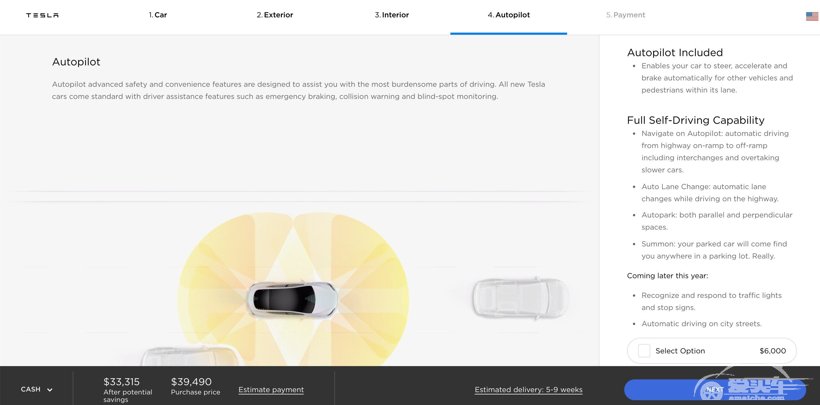The height and width of the screenshot is (405, 820).
Task: Click the Select Option $6,000 button
Action: [711, 351]
